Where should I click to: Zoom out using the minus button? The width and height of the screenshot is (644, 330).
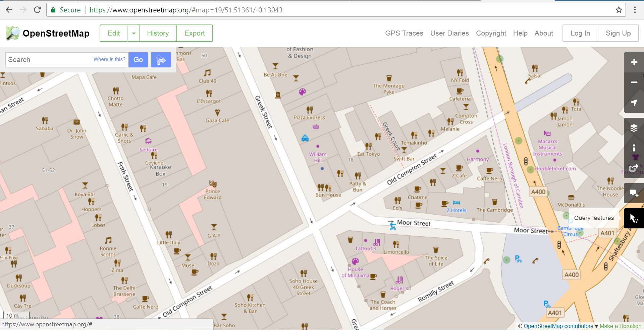click(634, 82)
